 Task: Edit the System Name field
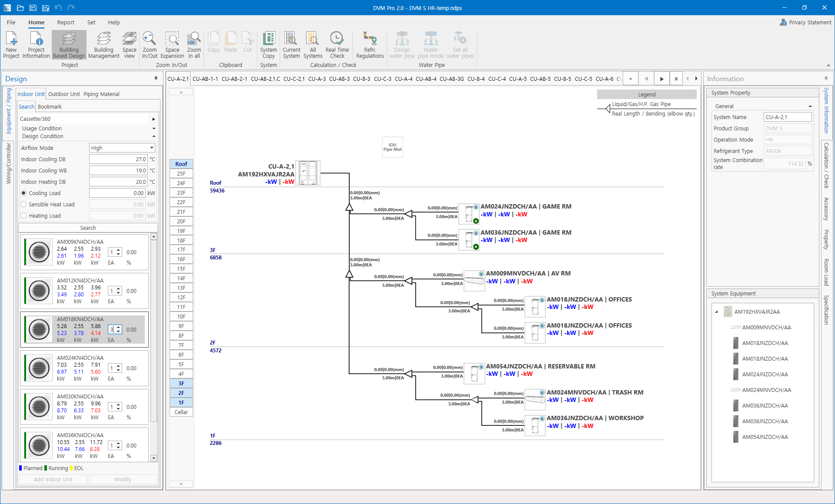pyautogui.click(x=788, y=117)
